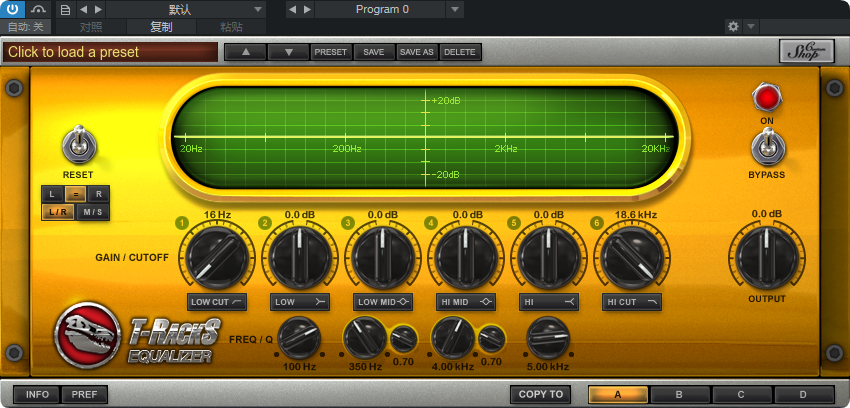The width and height of the screenshot is (850, 408).
Task: Click the SAVE preset button
Action: coord(374,52)
